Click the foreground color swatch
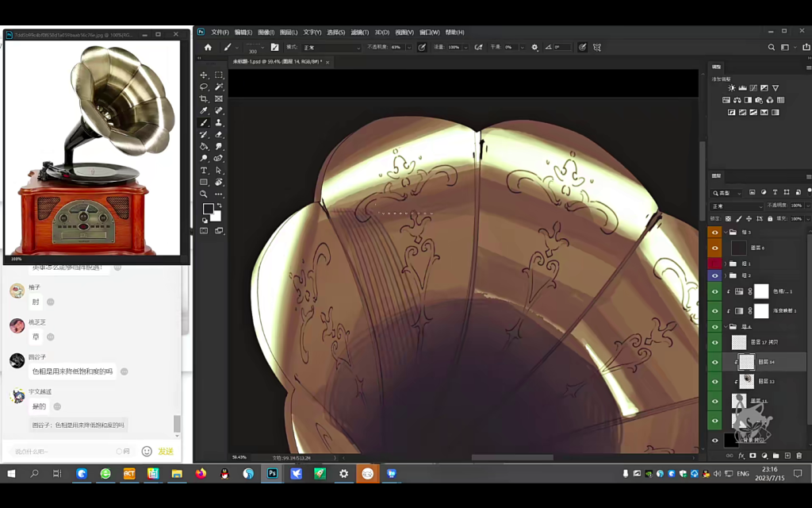Image resolution: width=812 pixels, height=508 pixels. tap(208, 210)
